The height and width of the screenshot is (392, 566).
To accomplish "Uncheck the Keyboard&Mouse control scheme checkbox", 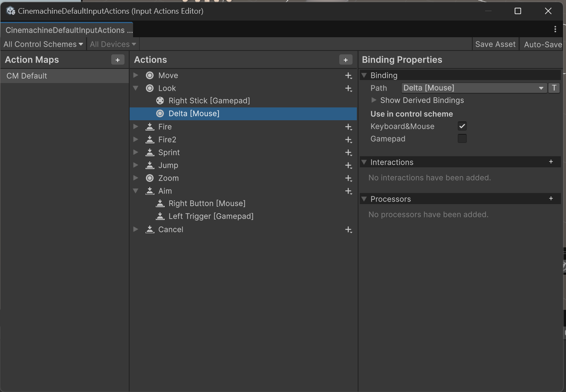I will (x=462, y=126).
